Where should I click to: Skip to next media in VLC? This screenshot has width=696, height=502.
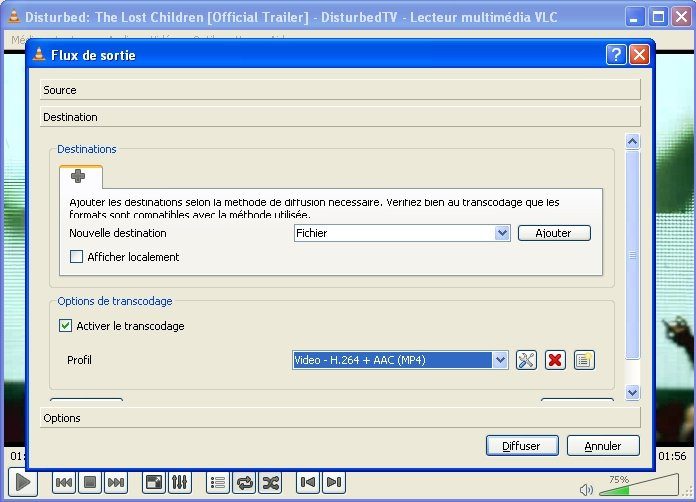point(116,482)
